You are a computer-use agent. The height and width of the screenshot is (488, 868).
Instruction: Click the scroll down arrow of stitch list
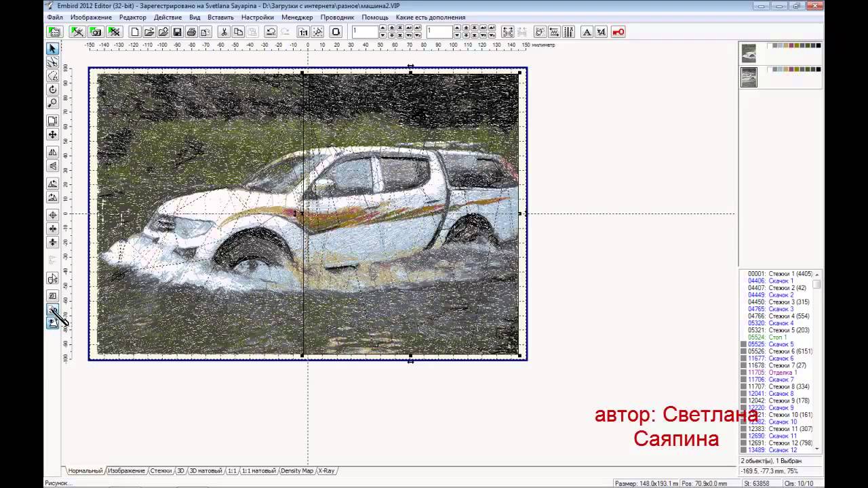coord(817,449)
